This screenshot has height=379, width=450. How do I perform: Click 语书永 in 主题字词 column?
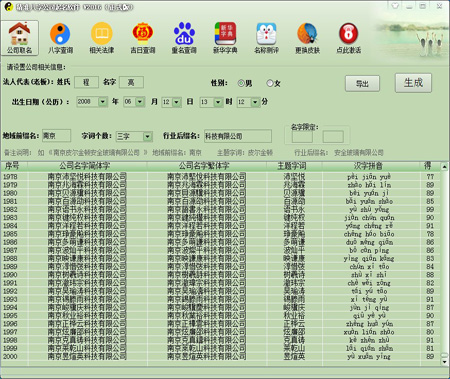point(294,209)
